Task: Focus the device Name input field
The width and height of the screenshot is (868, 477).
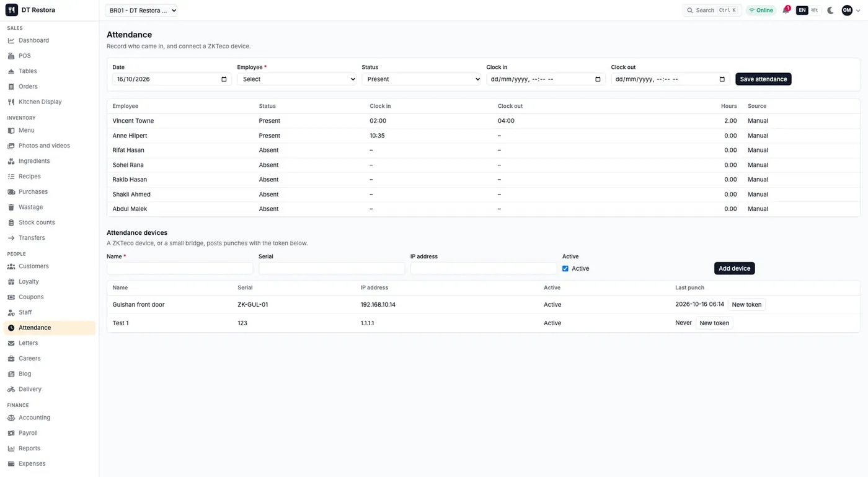Action: [x=180, y=268]
